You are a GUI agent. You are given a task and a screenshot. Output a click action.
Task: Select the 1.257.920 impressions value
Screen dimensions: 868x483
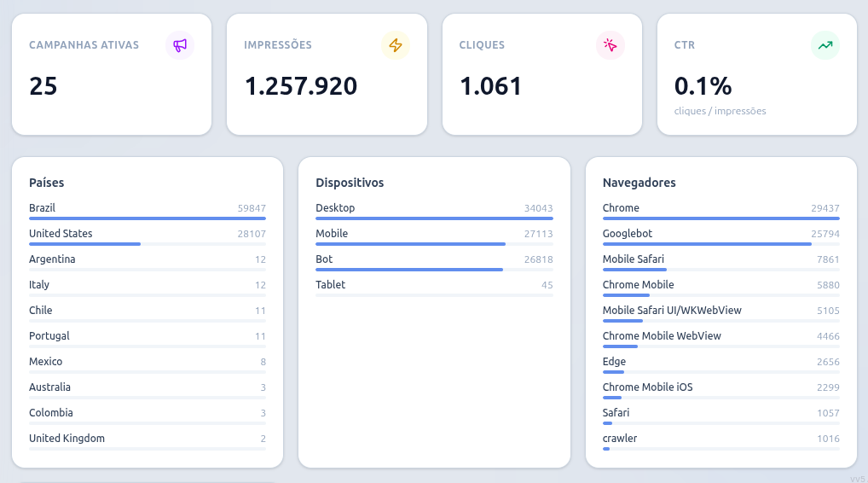[x=301, y=86]
